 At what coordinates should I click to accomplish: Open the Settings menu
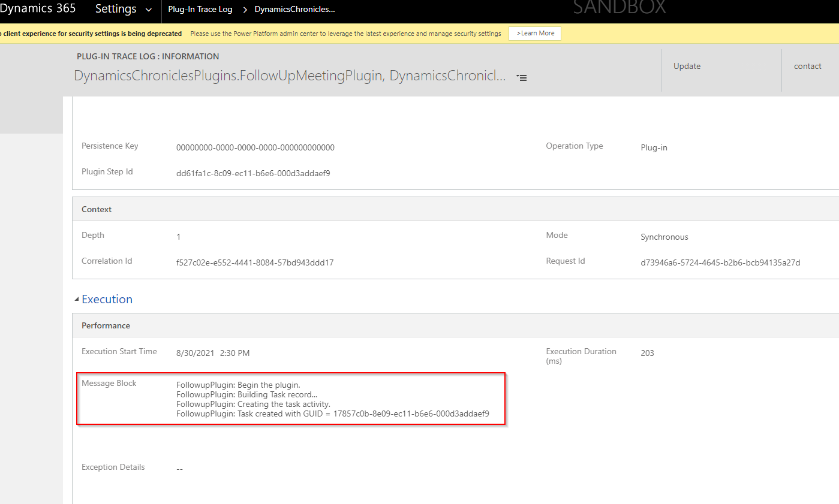[x=114, y=9]
